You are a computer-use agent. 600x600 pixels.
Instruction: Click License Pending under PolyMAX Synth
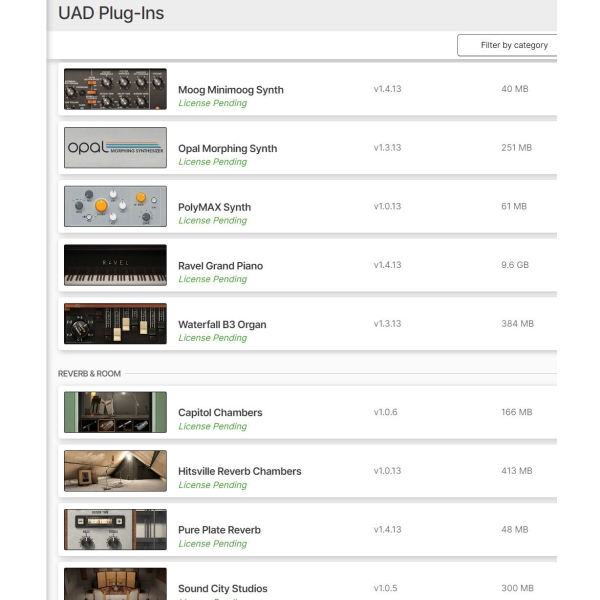(x=212, y=220)
